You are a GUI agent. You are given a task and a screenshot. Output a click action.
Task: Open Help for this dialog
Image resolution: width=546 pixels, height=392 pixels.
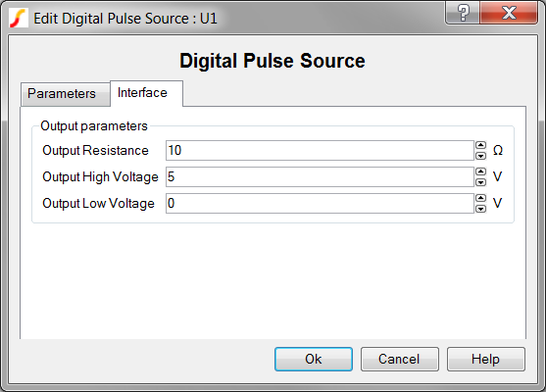(486, 359)
